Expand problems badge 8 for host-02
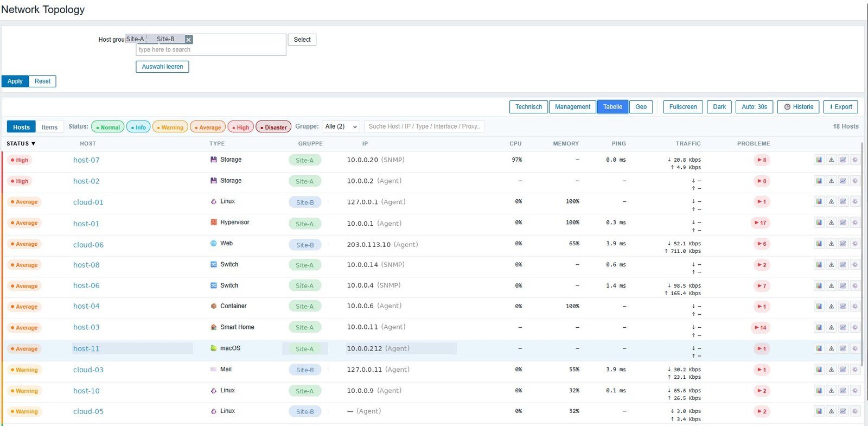Image resolution: width=868 pixels, height=426 pixels. [x=762, y=181]
